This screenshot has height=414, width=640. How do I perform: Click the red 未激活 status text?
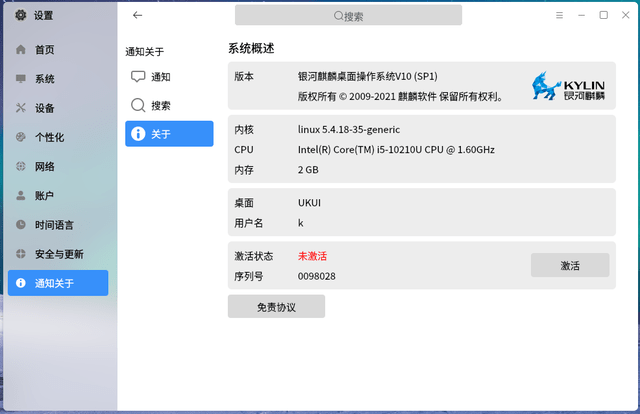pos(312,256)
